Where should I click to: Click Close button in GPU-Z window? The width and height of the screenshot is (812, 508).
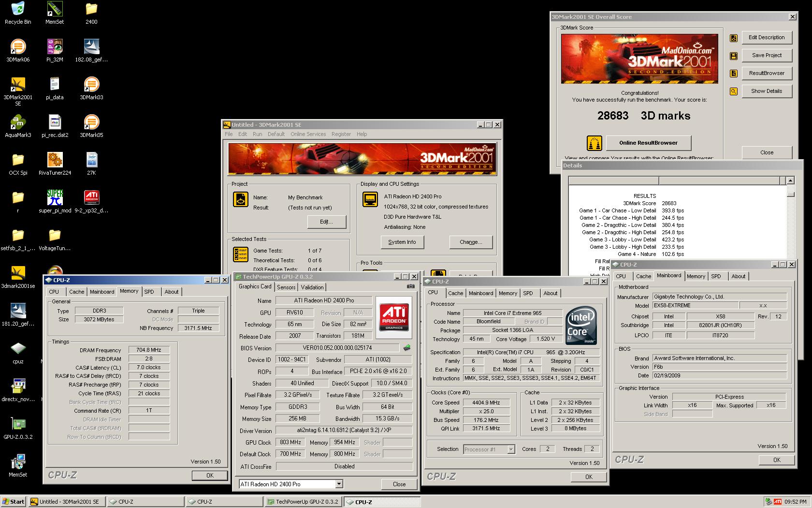click(399, 484)
